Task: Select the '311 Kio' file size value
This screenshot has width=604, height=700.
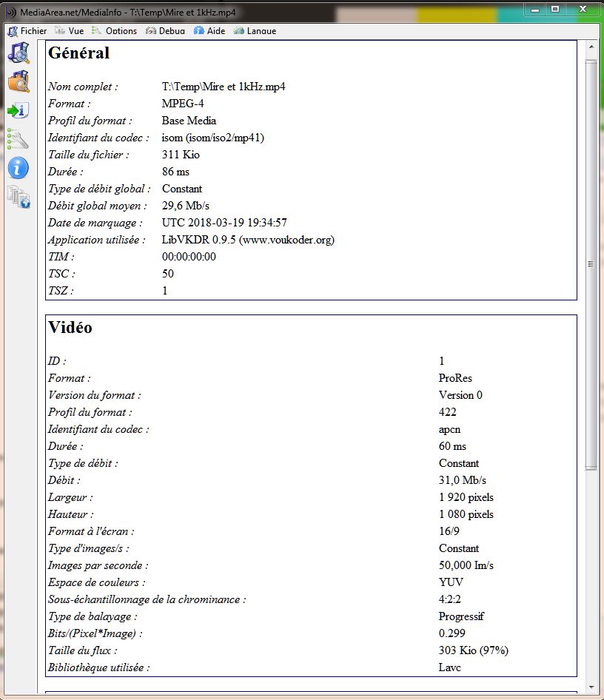Action: 181,155
